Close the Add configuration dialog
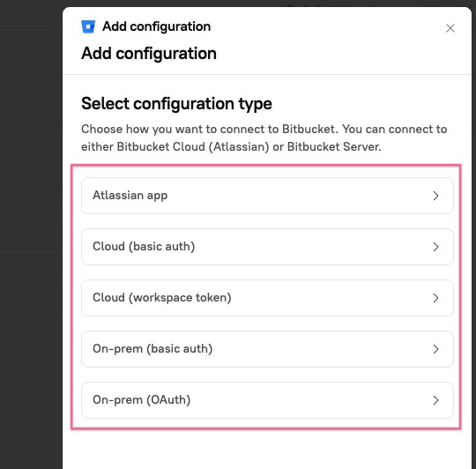The height and width of the screenshot is (469, 476). (x=450, y=28)
